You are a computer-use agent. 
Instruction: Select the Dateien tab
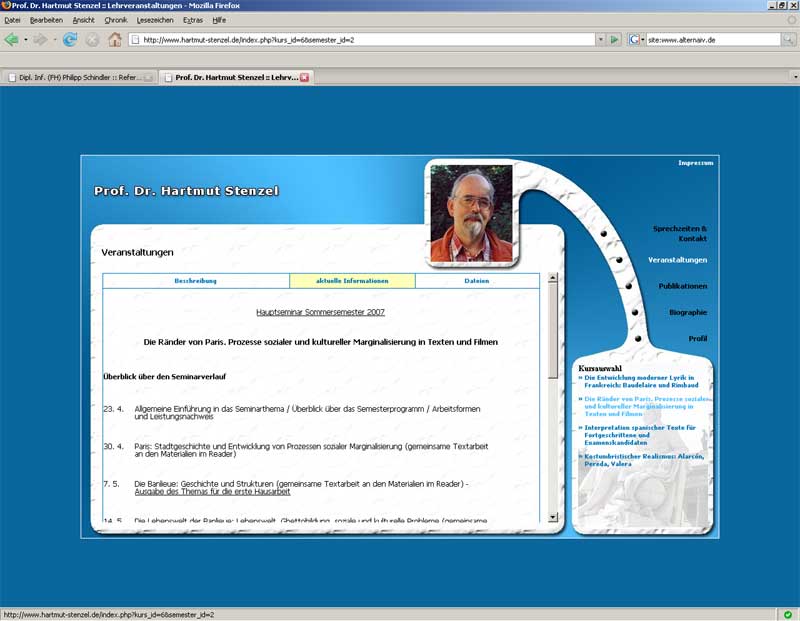477,281
